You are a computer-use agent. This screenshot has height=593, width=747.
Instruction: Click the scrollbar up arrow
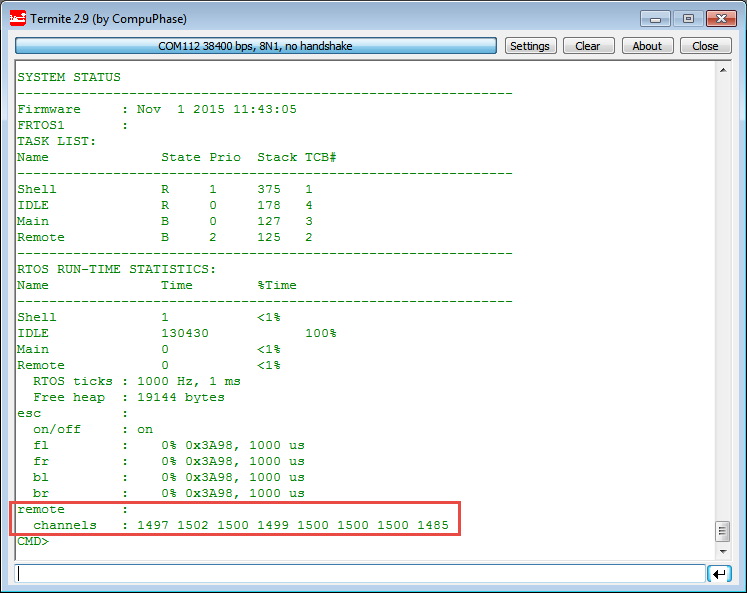[x=723, y=72]
